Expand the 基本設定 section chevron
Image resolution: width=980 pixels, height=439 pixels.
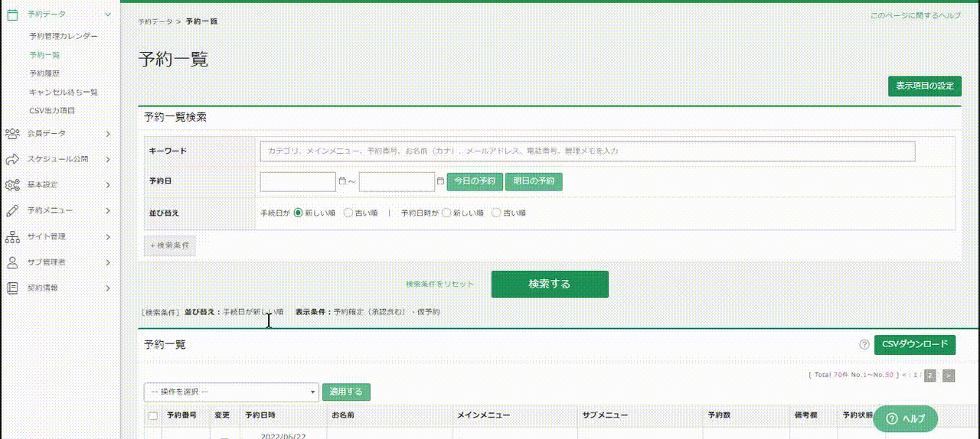[108, 185]
